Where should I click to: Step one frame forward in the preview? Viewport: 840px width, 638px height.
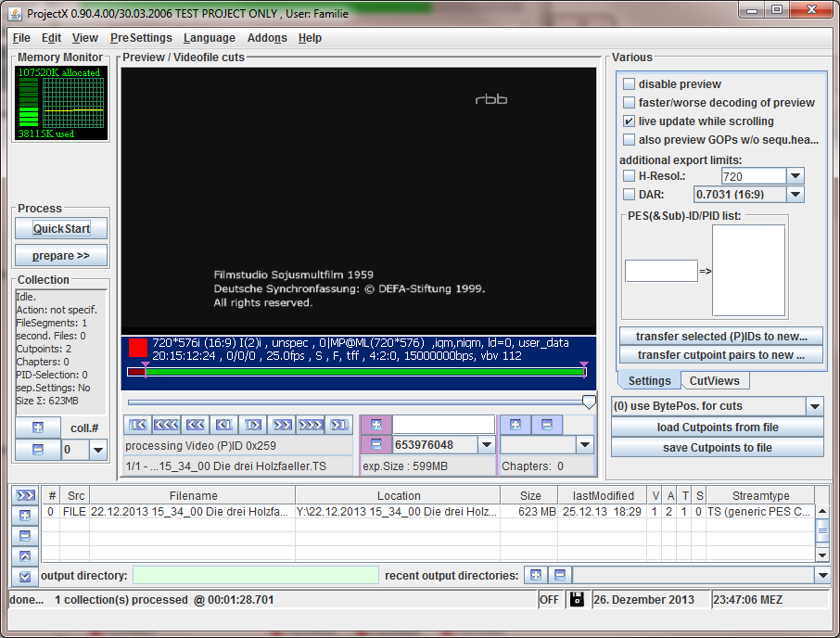(x=251, y=425)
